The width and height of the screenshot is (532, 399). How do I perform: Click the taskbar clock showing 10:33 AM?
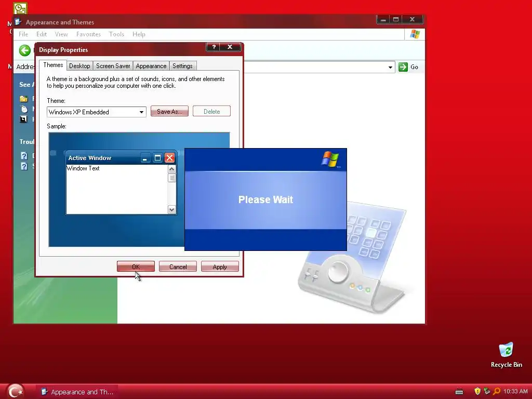(x=515, y=391)
